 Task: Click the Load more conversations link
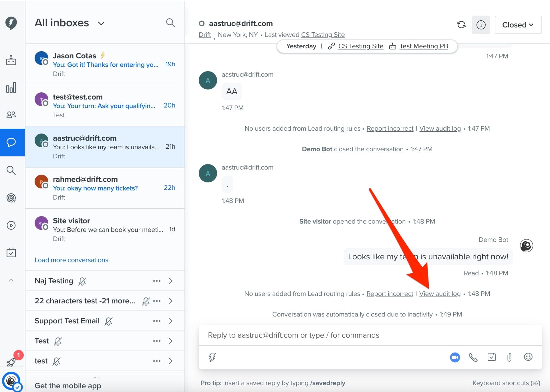[x=72, y=260]
